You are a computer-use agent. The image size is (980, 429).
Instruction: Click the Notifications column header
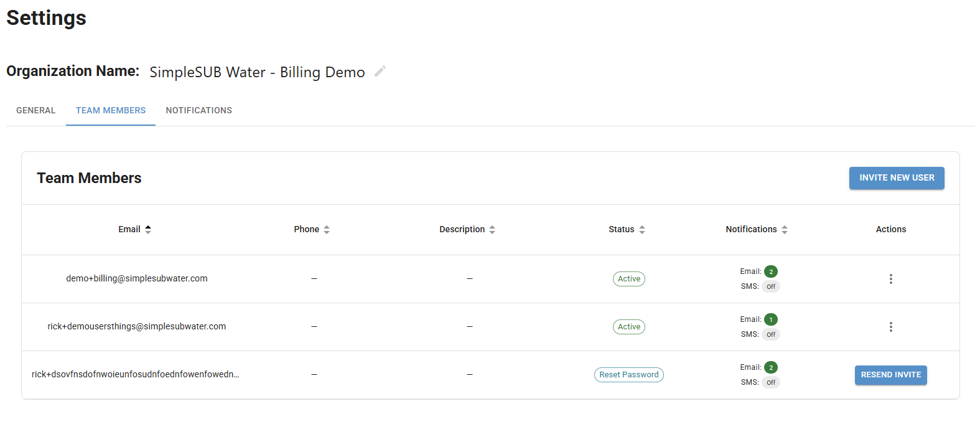pos(751,229)
